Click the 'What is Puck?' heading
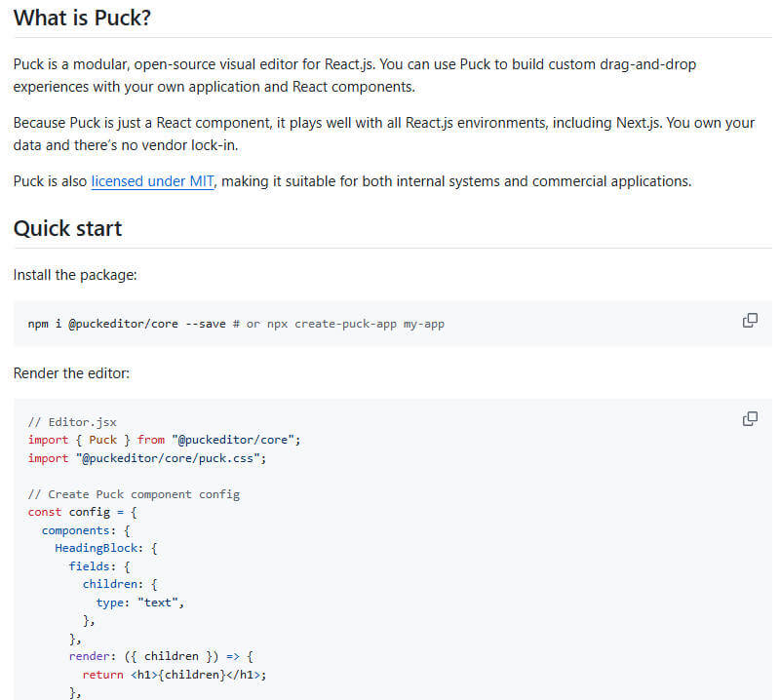 click(82, 18)
